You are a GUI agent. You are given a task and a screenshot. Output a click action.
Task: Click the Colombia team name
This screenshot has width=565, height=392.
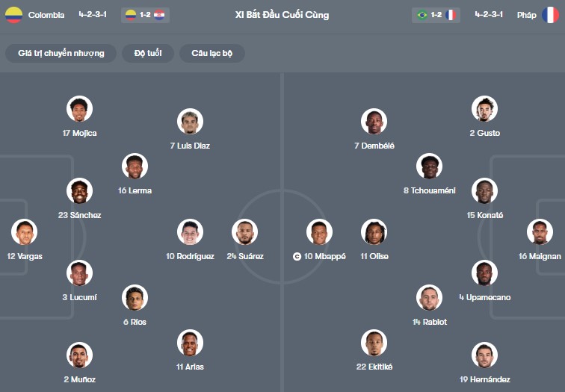pos(46,15)
